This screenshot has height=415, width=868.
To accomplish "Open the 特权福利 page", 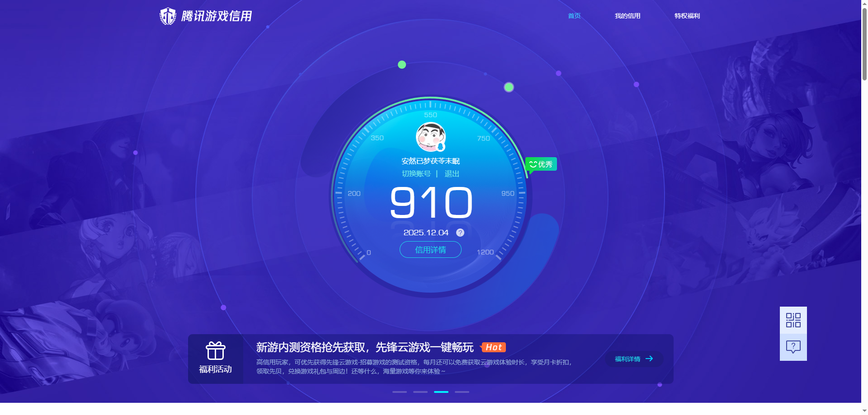I will coord(686,16).
